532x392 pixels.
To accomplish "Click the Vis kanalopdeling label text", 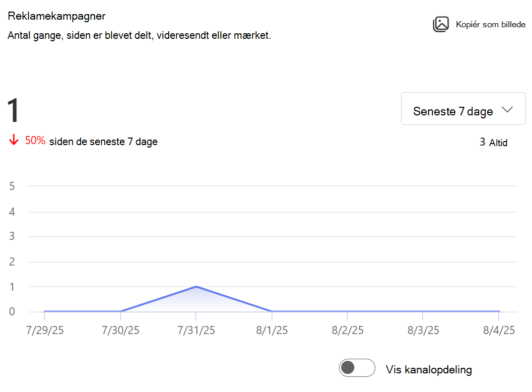I will point(429,370).
